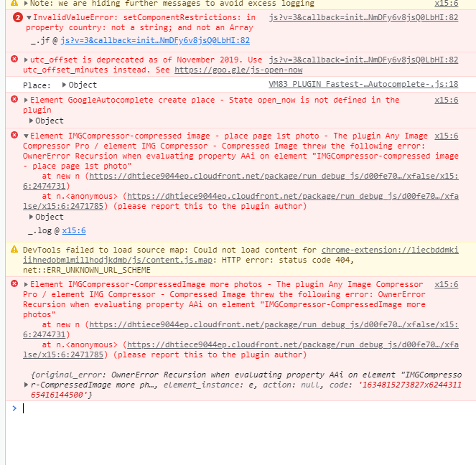Expand the utc_offset deprecated error

coord(26,60)
